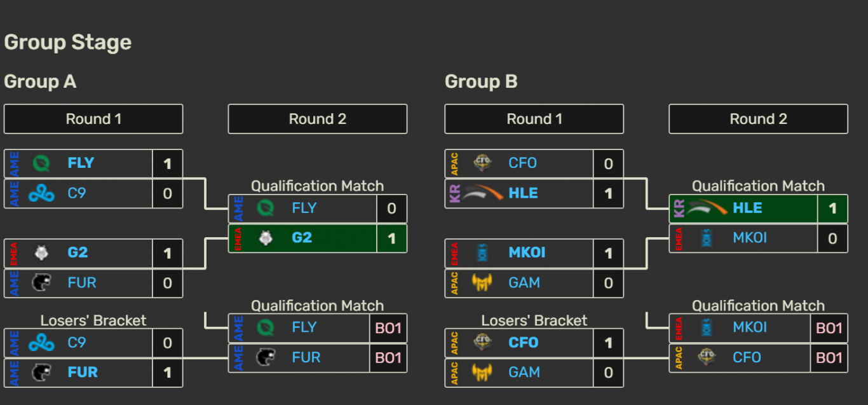The height and width of the screenshot is (405, 868).
Task: Select the Round 1 header under Group A
Action: coord(93,119)
